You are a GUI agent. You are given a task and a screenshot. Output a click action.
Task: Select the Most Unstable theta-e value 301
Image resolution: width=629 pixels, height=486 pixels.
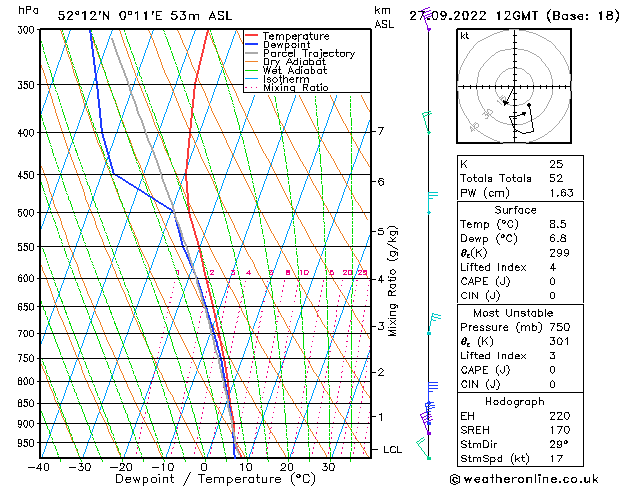coord(560,341)
